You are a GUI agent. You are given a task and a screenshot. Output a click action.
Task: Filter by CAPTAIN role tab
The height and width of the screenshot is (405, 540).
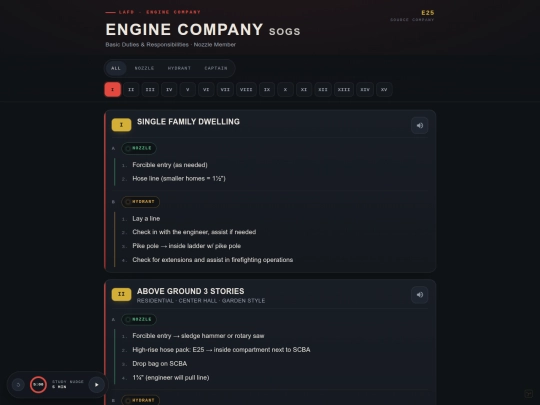pyautogui.click(x=216, y=68)
